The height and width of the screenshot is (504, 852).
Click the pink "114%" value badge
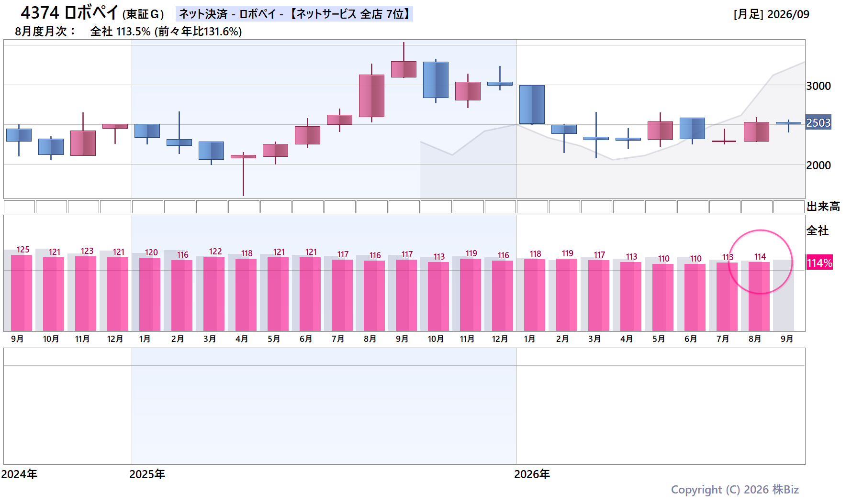click(x=819, y=263)
